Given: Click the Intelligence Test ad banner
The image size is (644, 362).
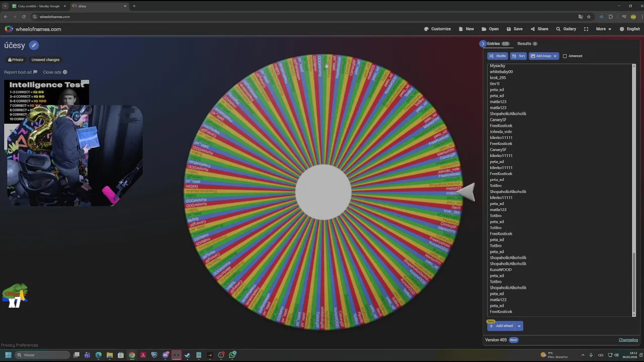Looking at the screenshot, I should (x=46, y=93).
